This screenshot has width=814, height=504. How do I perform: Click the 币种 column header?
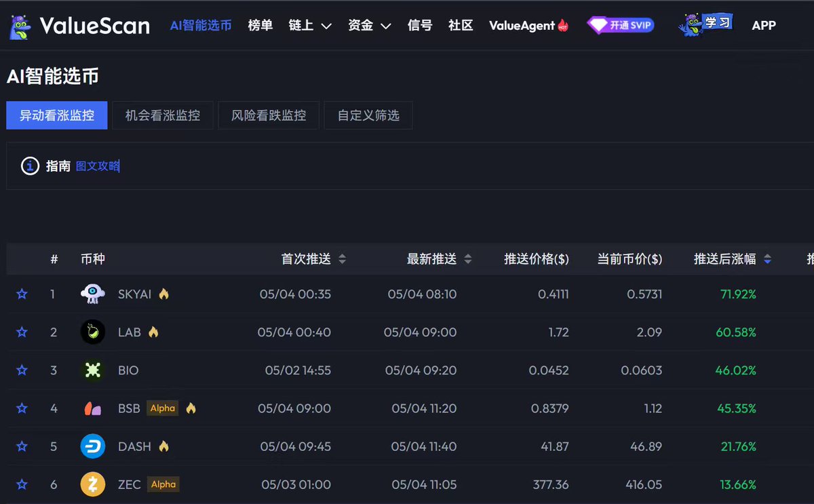(x=93, y=259)
